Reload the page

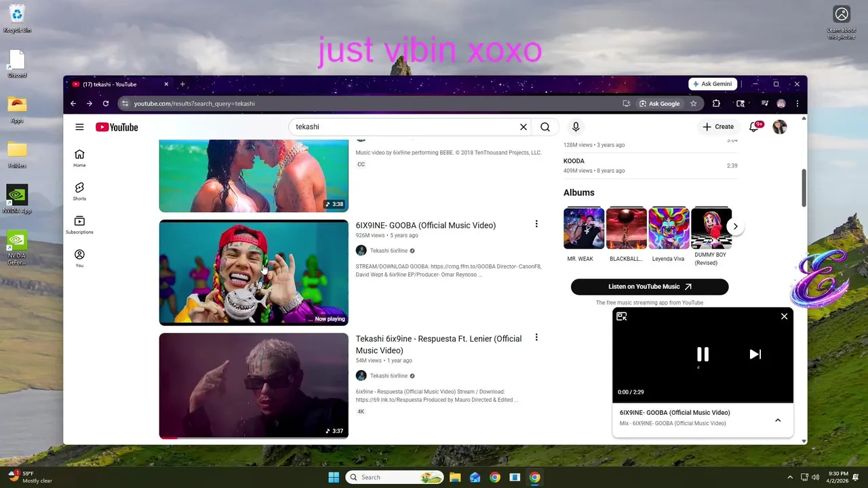click(x=106, y=104)
